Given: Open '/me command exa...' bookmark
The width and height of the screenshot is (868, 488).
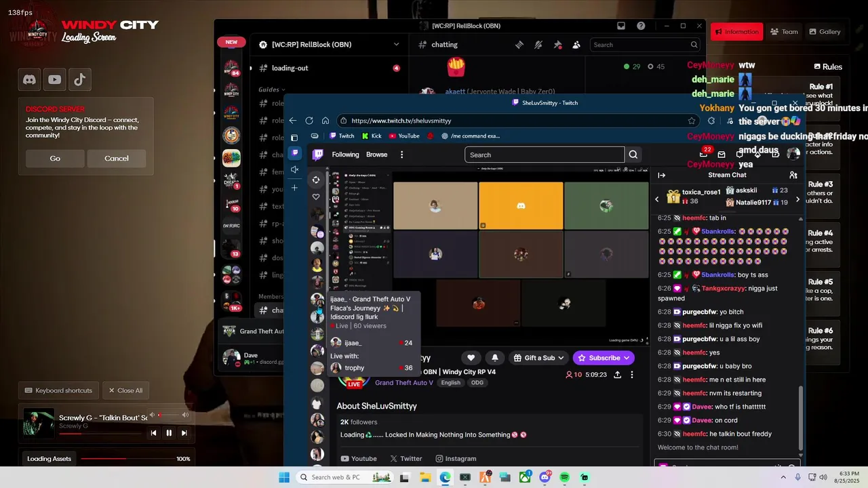Looking at the screenshot, I should pos(470,136).
